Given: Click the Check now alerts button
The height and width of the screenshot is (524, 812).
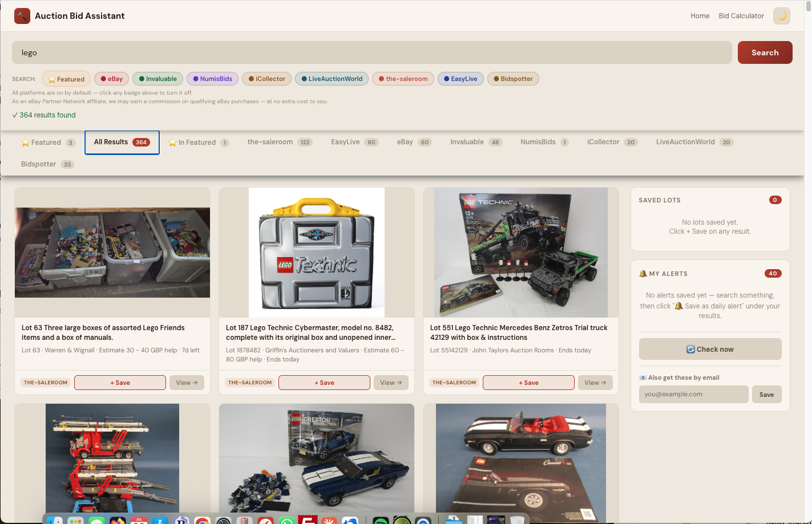Looking at the screenshot, I should pos(710,349).
